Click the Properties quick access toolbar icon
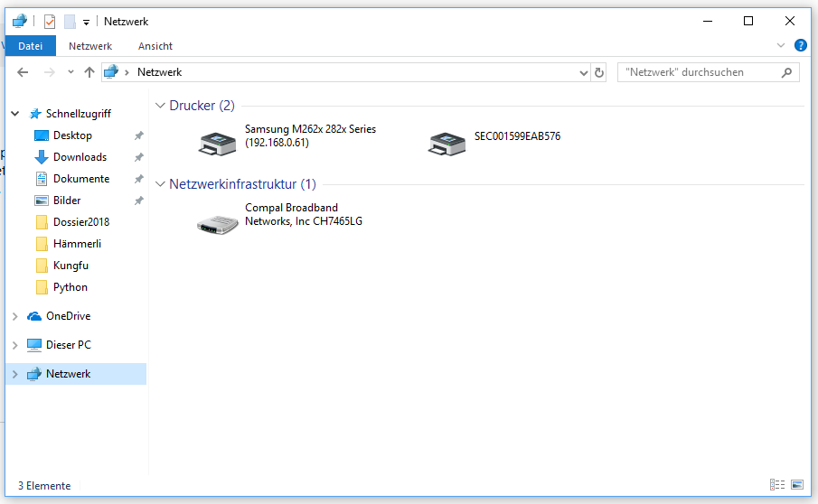The height and width of the screenshot is (504, 818). click(x=50, y=22)
